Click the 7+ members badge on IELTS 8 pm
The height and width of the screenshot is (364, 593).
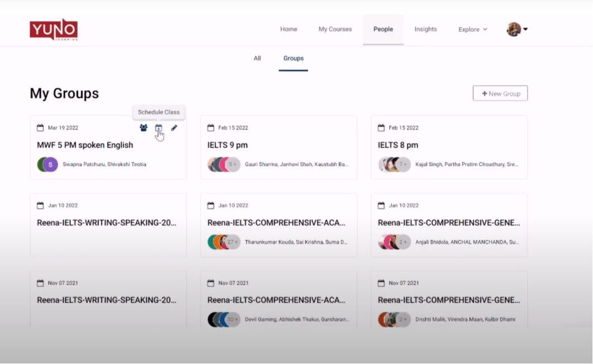[404, 165]
